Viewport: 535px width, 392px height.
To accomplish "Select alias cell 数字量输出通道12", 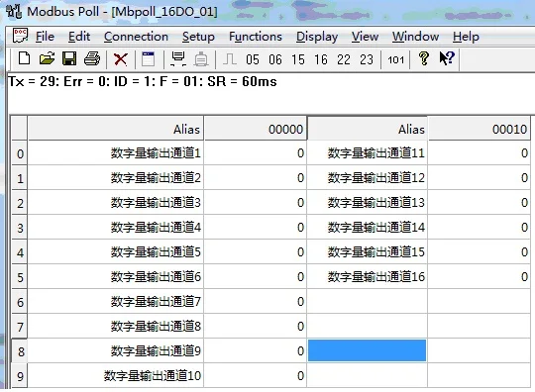I will click(368, 177).
